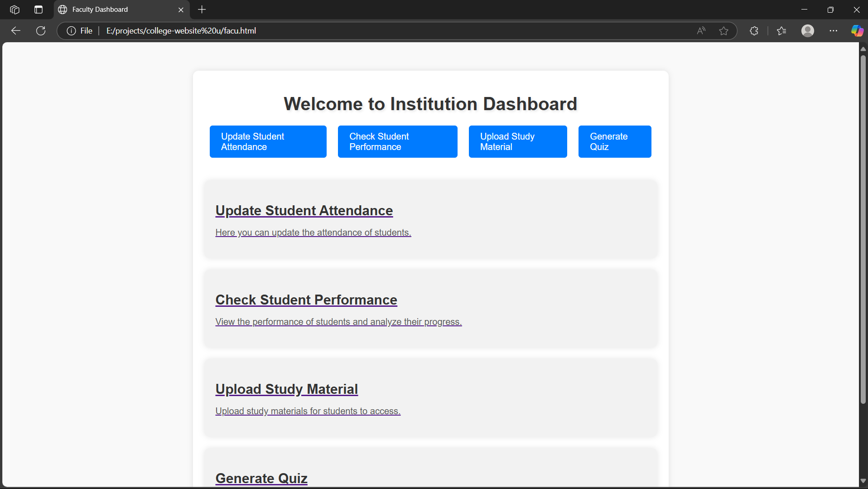
Task: Reload the page with refresh icon
Action: tap(41, 31)
